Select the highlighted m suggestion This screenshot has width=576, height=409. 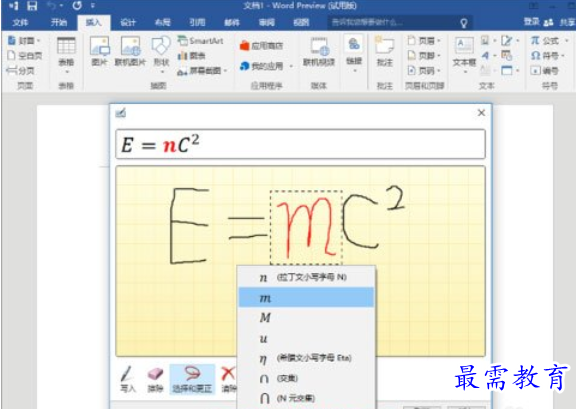[x=306, y=297]
